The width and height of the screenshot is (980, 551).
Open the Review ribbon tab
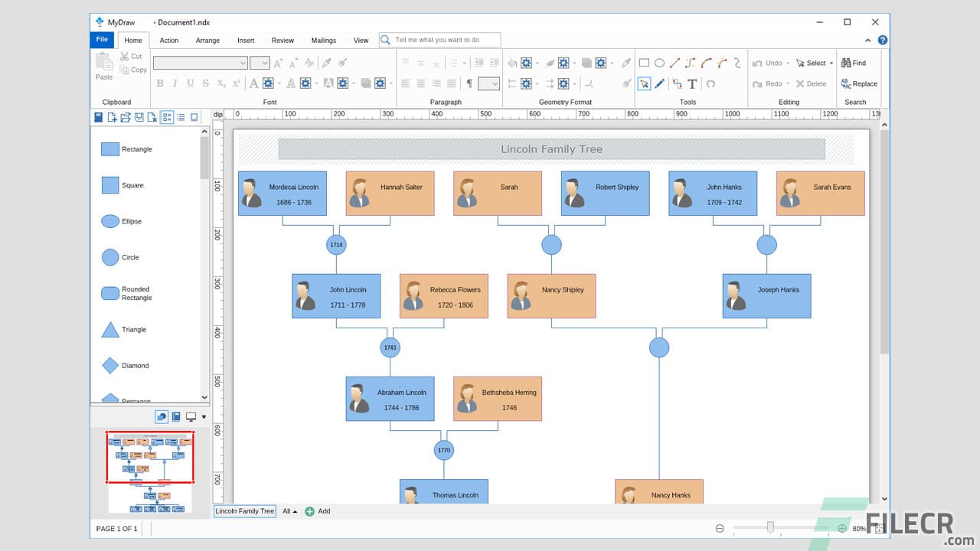coord(283,40)
